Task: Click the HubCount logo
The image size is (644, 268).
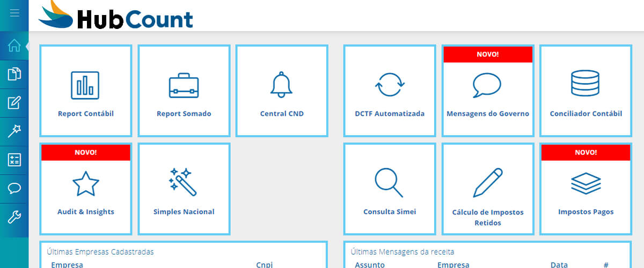Action: tap(115, 15)
